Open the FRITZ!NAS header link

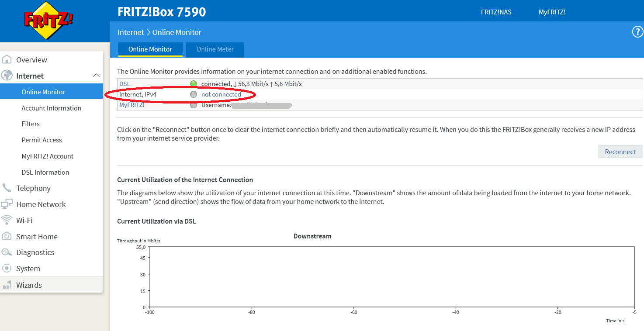pyautogui.click(x=496, y=12)
